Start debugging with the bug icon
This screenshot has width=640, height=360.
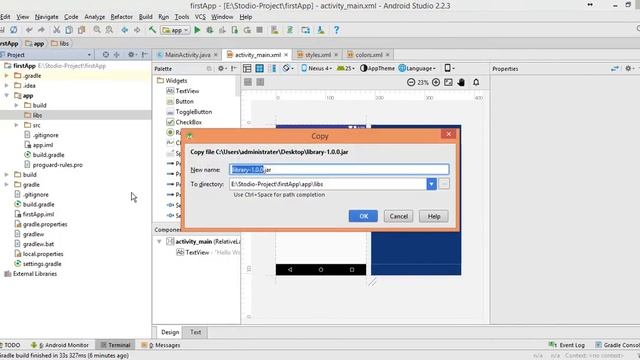210,30
